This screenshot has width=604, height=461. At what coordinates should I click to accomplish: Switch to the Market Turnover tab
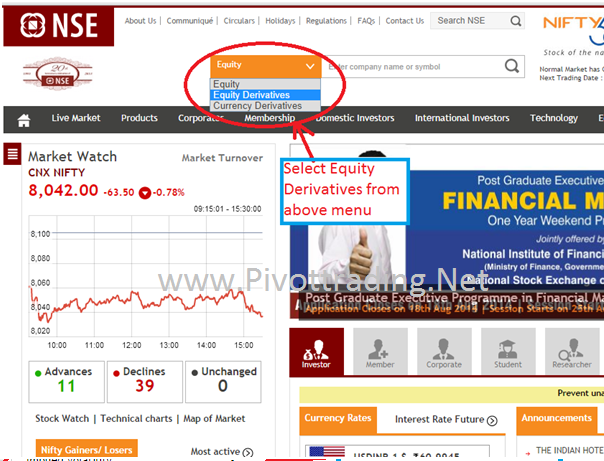tap(222, 158)
